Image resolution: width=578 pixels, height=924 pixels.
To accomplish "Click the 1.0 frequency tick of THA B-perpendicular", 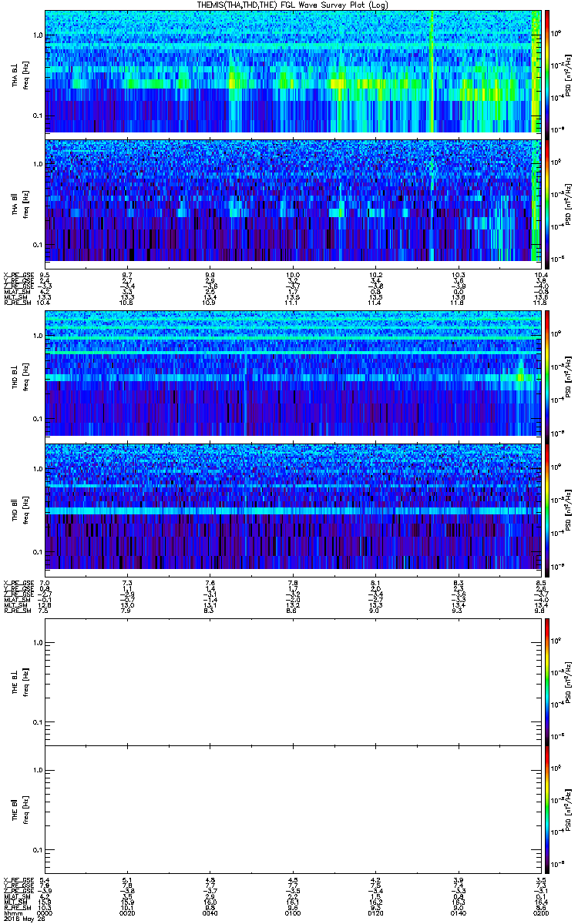I will [x=37, y=35].
